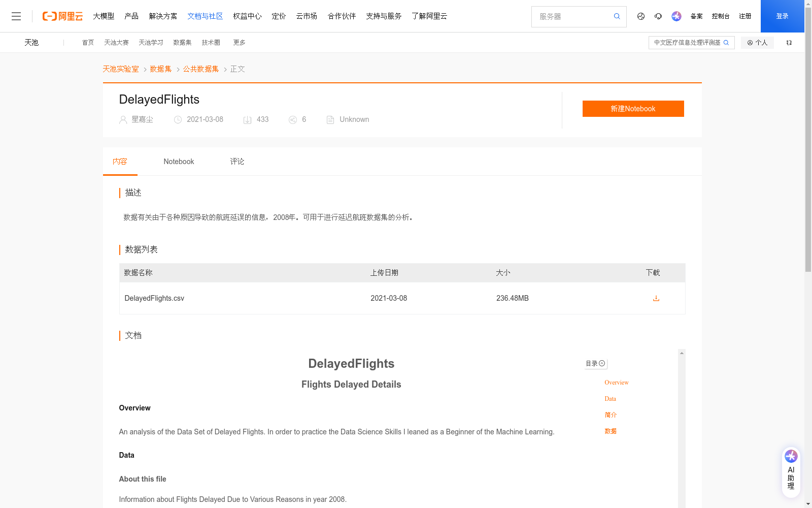Viewport: 812px width, 508px height.
Task: Switch to the 内容 tab
Action: tap(120, 162)
